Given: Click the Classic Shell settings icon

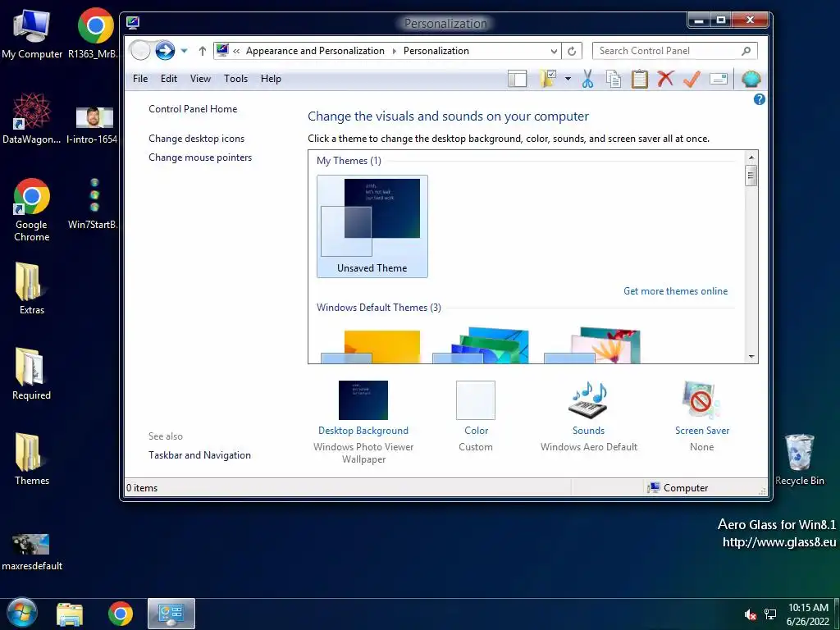Looking at the screenshot, I should pos(751,80).
